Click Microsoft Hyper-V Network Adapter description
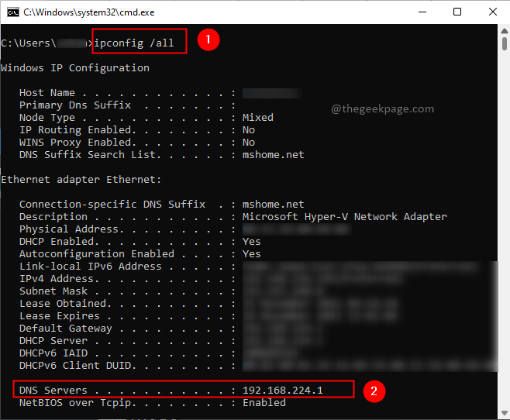 [345, 217]
